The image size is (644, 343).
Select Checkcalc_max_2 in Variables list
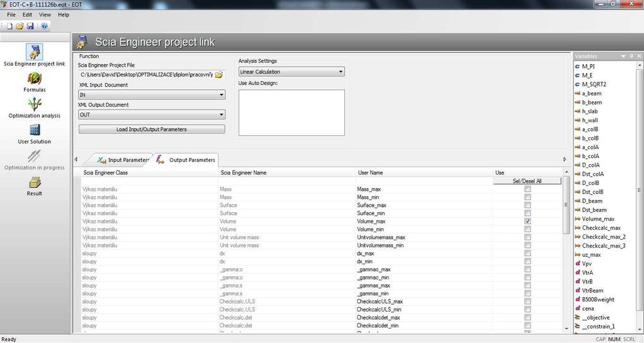coord(603,237)
